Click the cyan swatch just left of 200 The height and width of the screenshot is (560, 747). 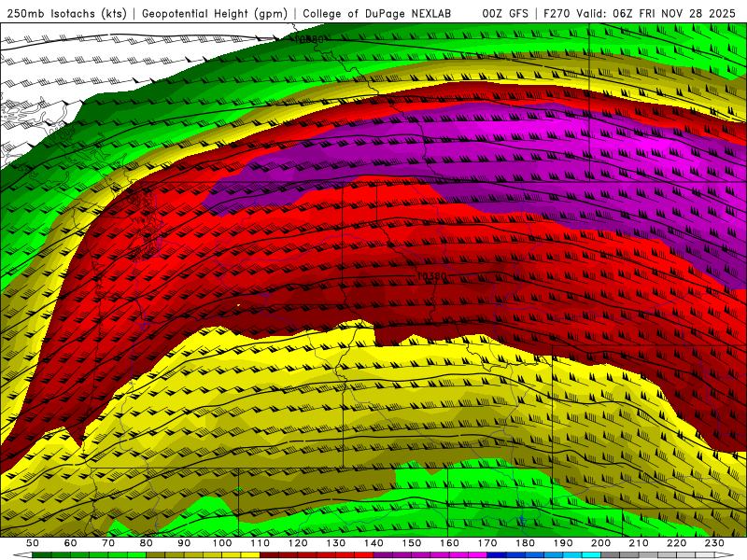592,554
